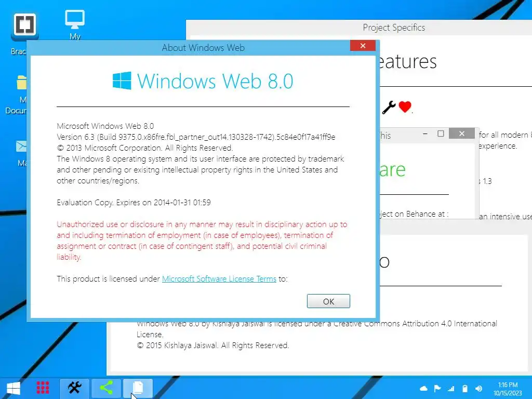Close the small window behind the dialog
532x399 pixels.
(461, 134)
